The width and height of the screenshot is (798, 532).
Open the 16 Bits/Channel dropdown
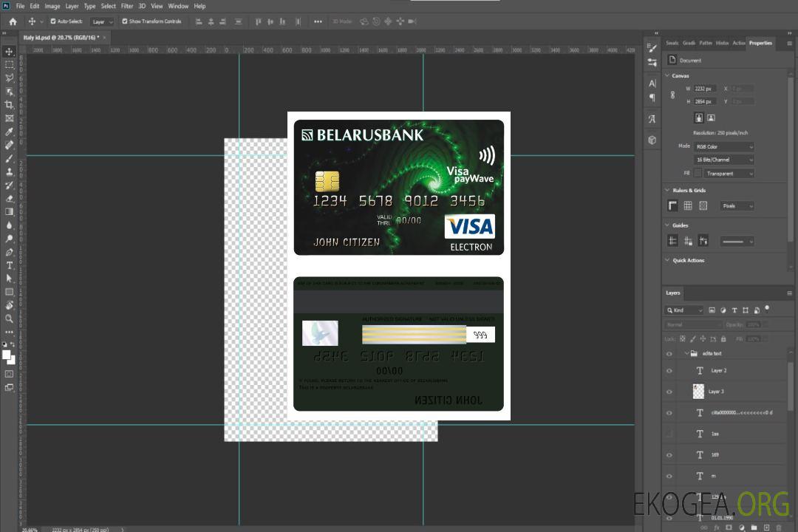(723, 160)
